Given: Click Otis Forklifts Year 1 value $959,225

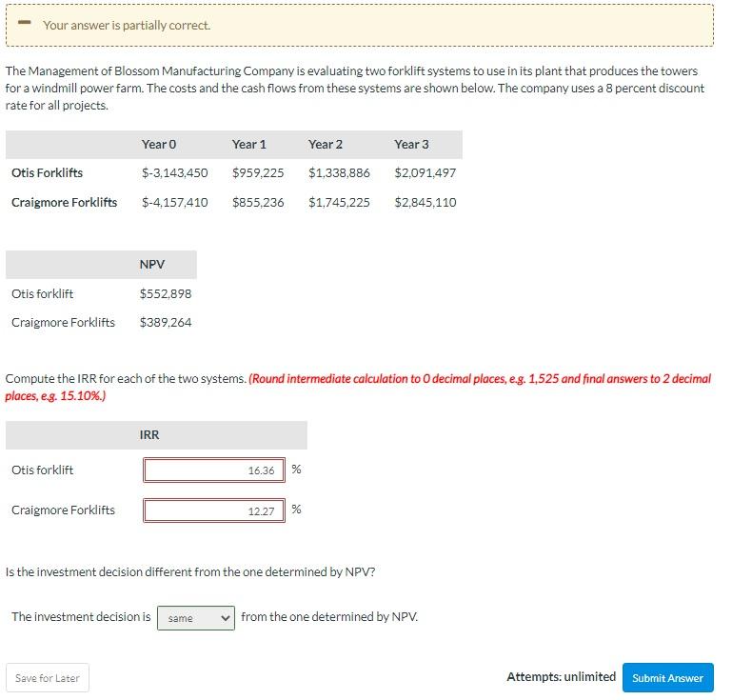Looking at the screenshot, I should (x=258, y=172).
